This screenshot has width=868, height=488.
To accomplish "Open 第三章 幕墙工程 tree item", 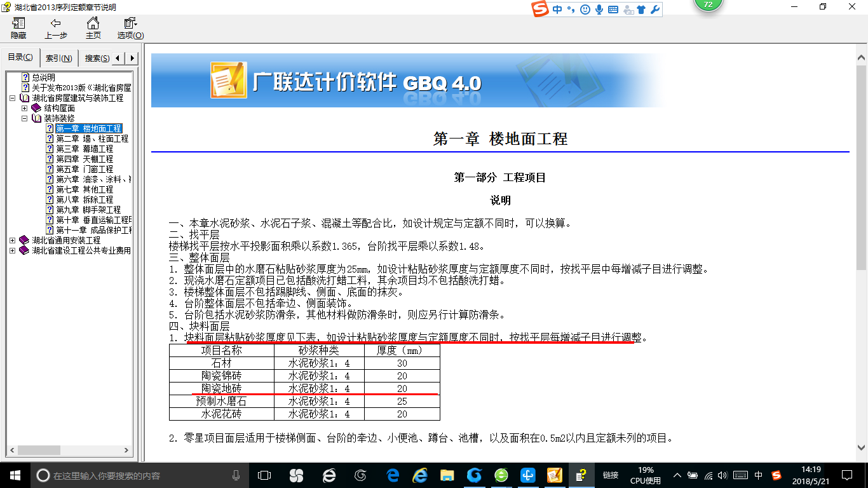I will [85, 149].
